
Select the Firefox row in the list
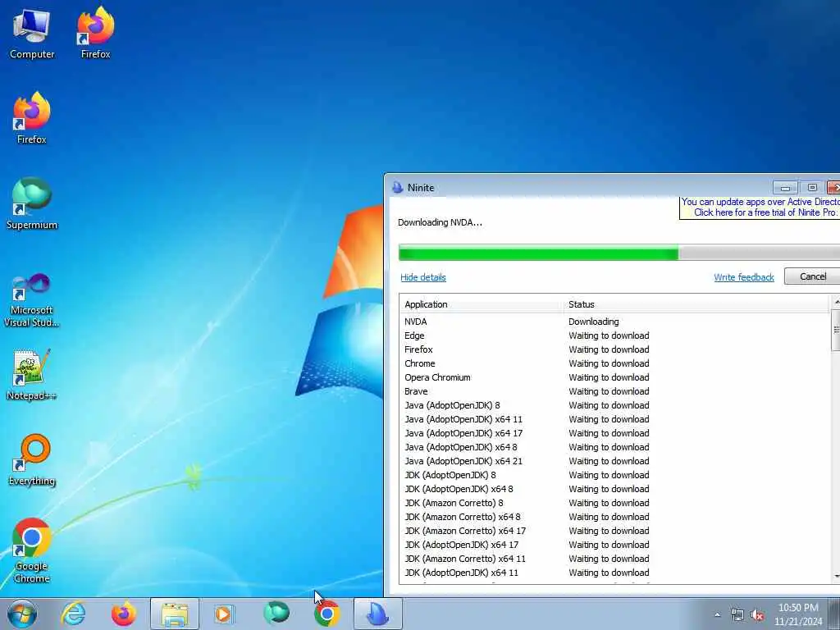click(x=614, y=349)
